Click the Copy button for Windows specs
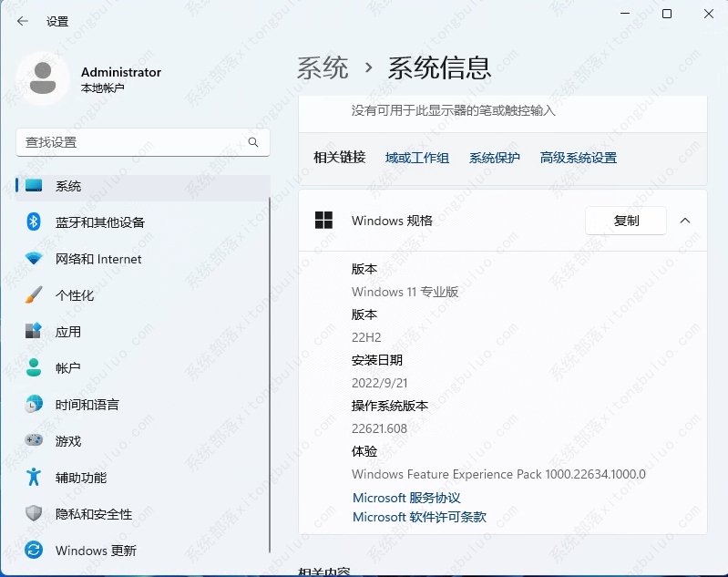 click(626, 221)
